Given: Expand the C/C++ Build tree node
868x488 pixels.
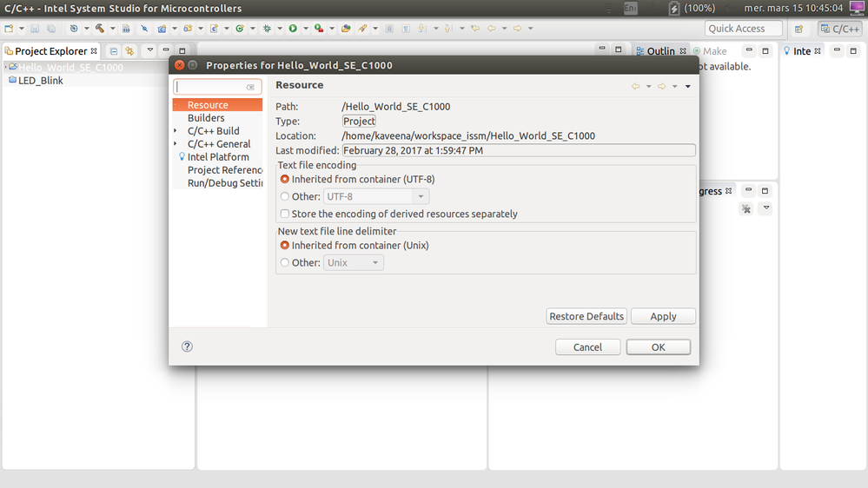Looking at the screenshot, I should point(176,130).
